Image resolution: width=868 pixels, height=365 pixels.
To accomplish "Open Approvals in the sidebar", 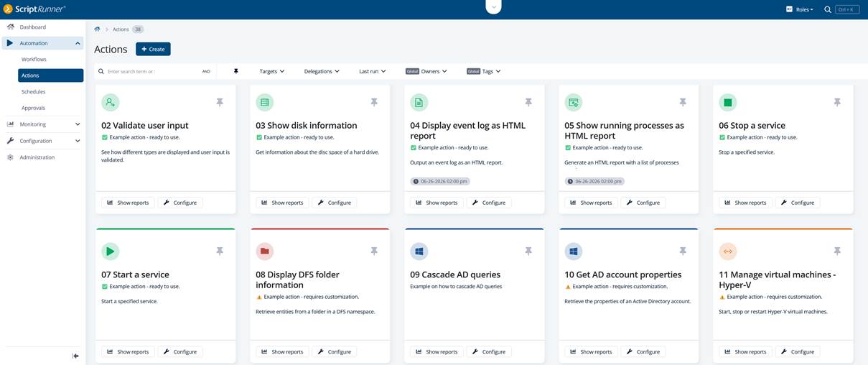I will pyautogui.click(x=34, y=108).
